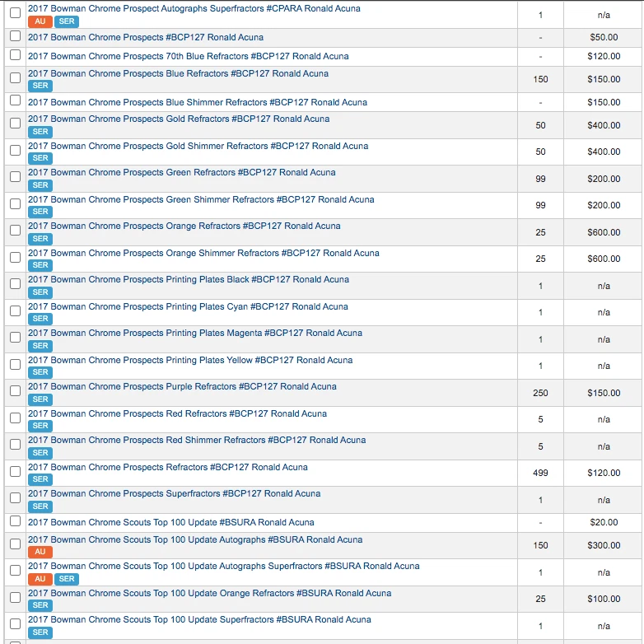Viewport: 644px width, 644px height.
Task: Click SER badge under Scouts Orange Refractors
Action: click(40, 605)
